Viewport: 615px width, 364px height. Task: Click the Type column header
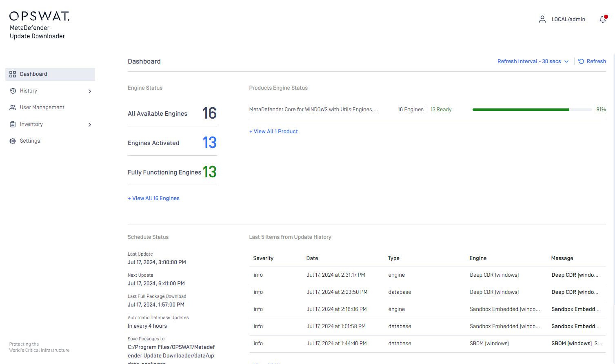(394, 258)
